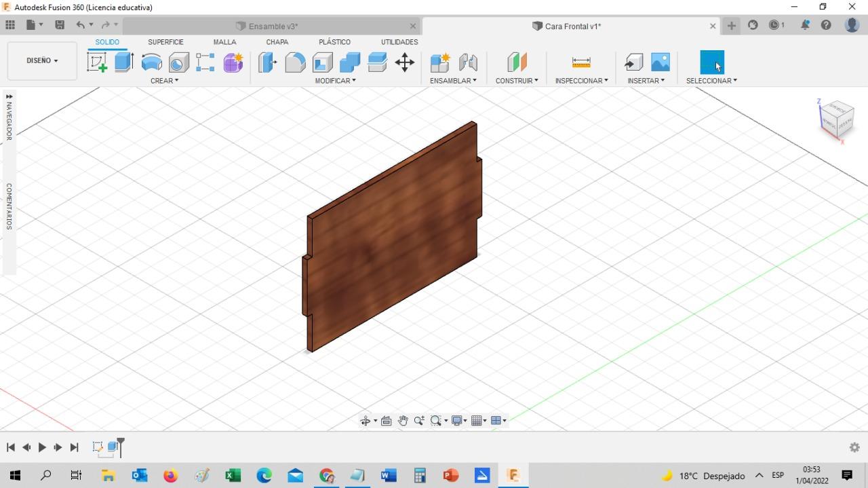
Task: Activate the Move/Copy tool
Action: (x=404, y=62)
